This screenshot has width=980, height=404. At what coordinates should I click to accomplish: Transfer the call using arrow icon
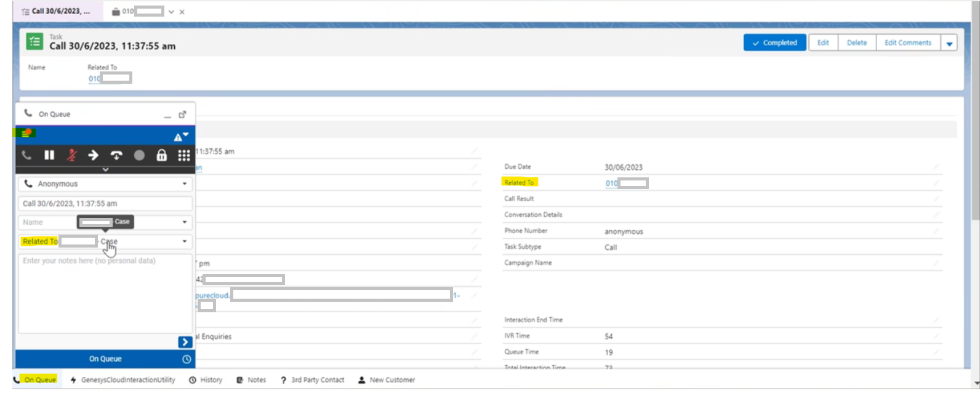94,155
